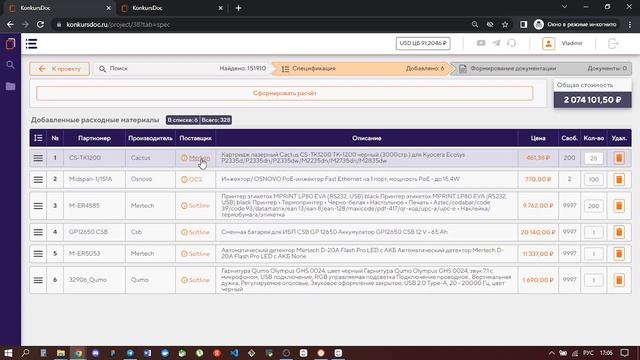The height and width of the screenshot is (360, 640).
Task: Open a new browser tab
Action: (238, 8)
